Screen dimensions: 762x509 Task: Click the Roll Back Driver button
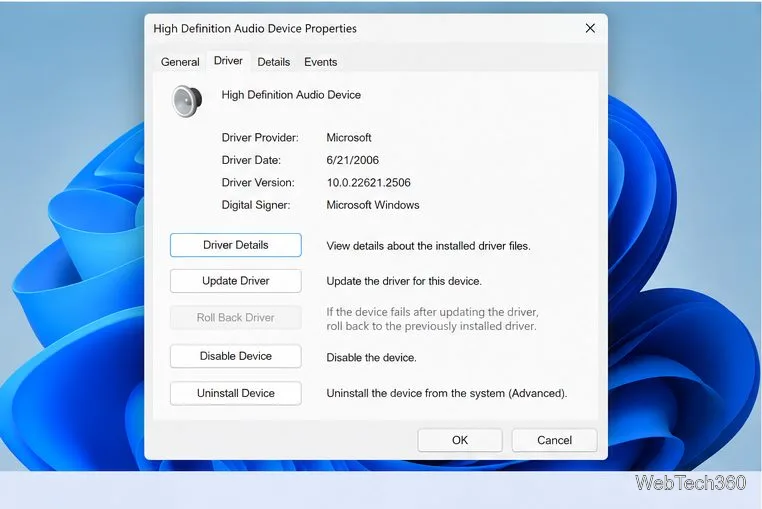coord(236,317)
